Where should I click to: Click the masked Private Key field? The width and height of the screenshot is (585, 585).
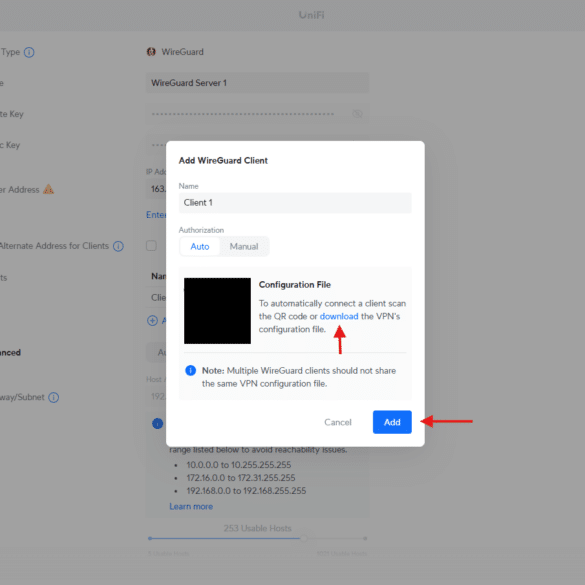pyautogui.click(x=257, y=114)
